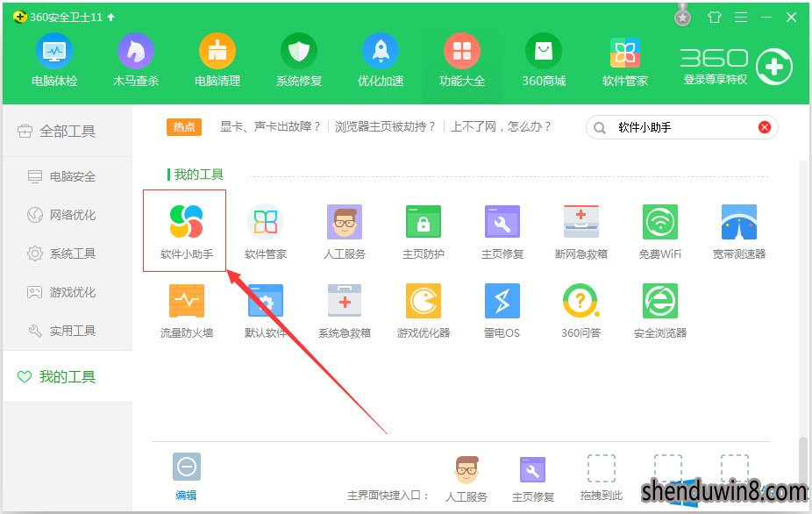The image size is (812, 514).
Task: Open the skin (shirt) icon in title bar
Action: click(714, 17)
